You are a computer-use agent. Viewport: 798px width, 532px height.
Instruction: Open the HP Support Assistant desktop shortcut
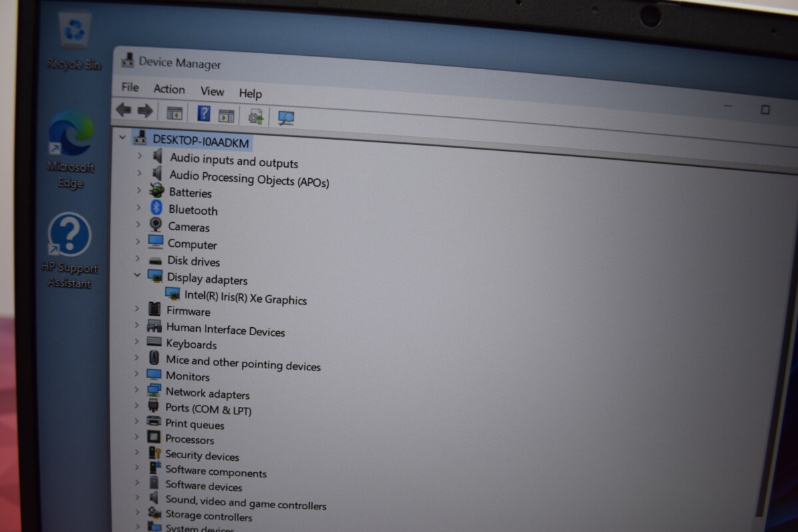(x=70, y=251)
